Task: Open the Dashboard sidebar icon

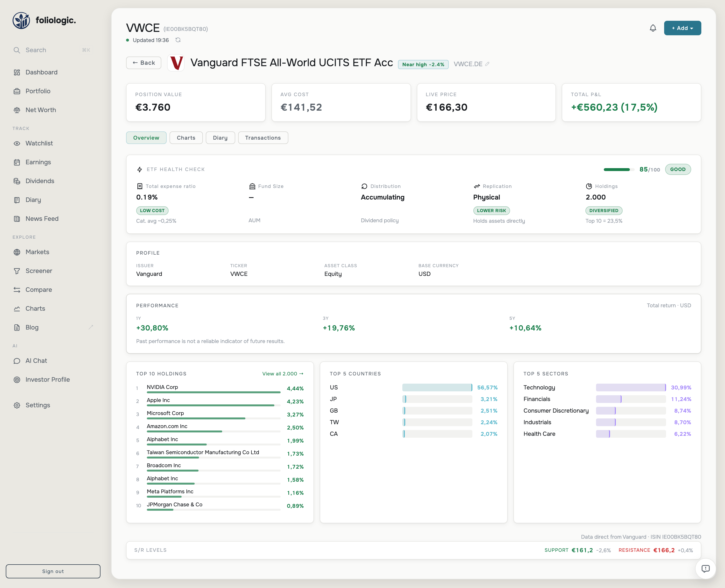Action: click(x=17, y=72)
